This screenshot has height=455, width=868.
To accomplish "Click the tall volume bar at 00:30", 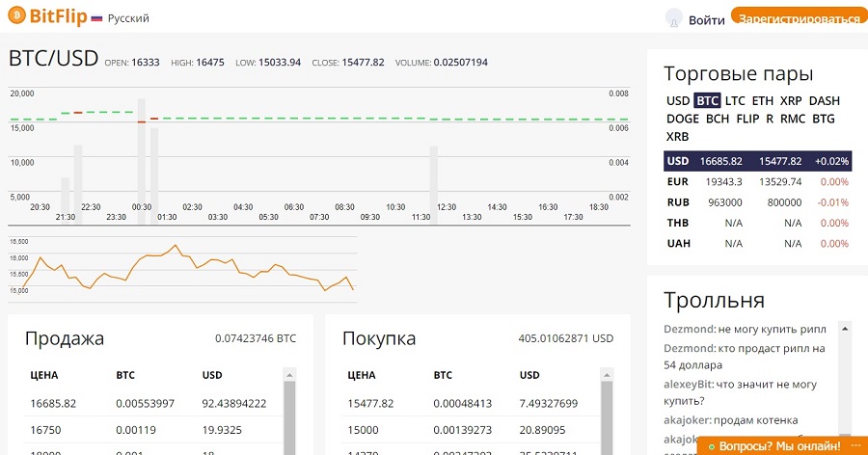I will click(x=141, y=161).
